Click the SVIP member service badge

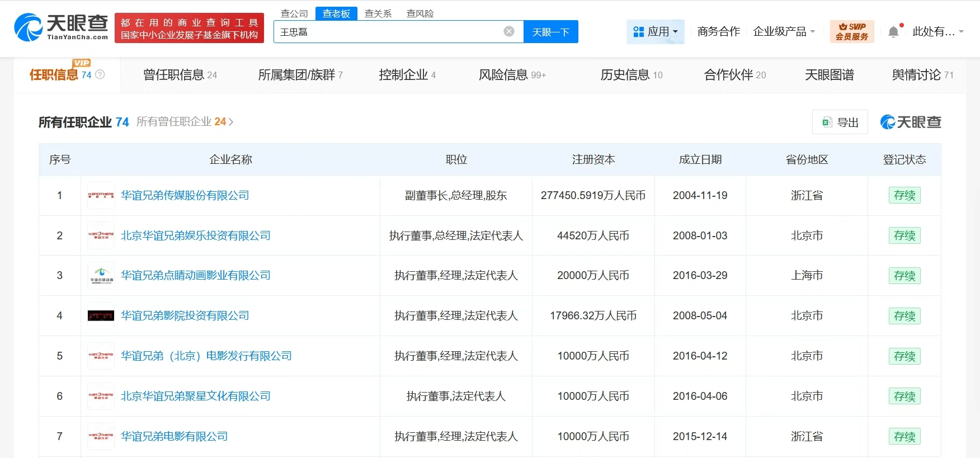[x=852, y=31]
